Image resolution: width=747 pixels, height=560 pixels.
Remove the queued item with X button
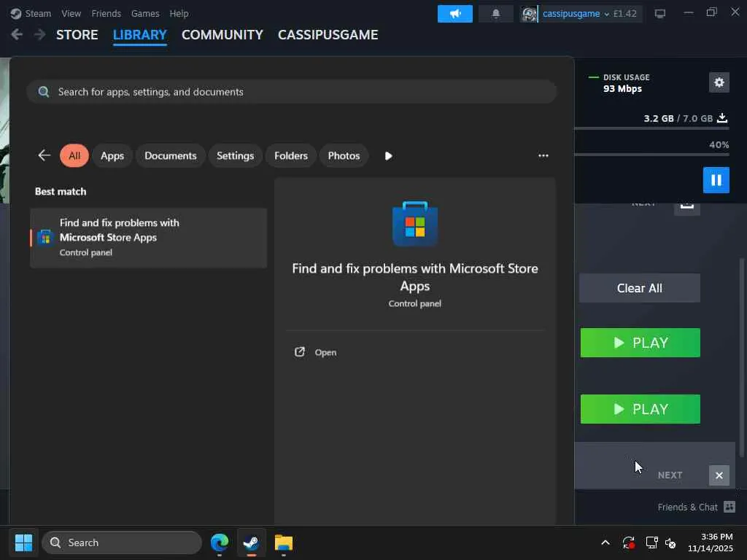tap(719, 475)
